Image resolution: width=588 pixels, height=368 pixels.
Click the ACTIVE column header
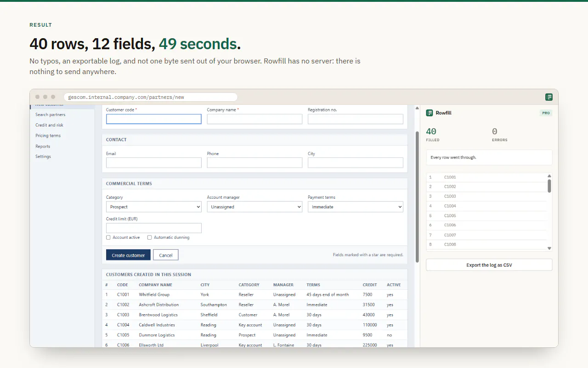pos(394,285)
